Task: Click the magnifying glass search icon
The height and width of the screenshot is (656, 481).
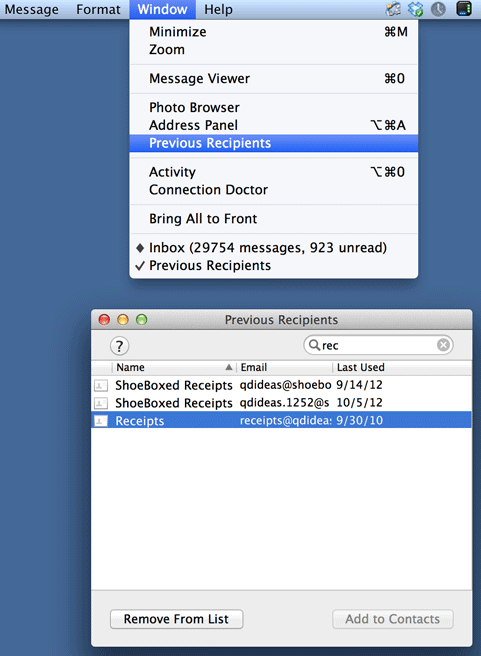Action: [314, 345]
